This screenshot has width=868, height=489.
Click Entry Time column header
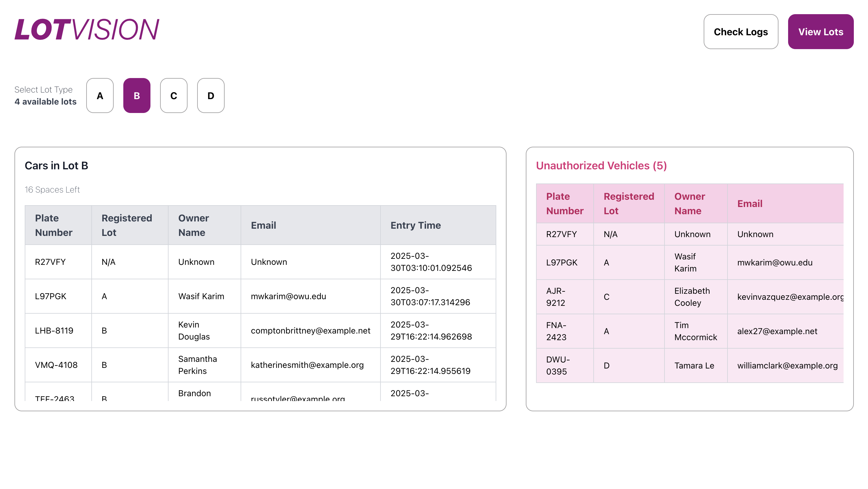[x=415, y=225]
